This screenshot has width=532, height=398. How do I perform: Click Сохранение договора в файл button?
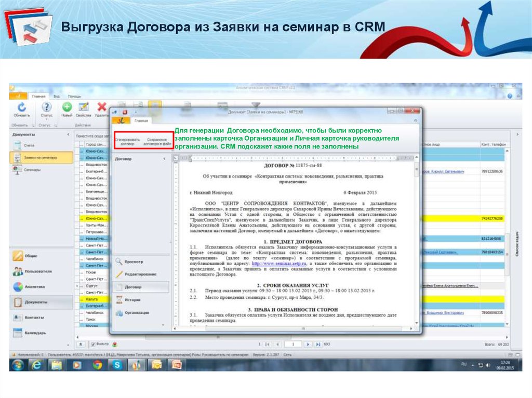point(157,141)
